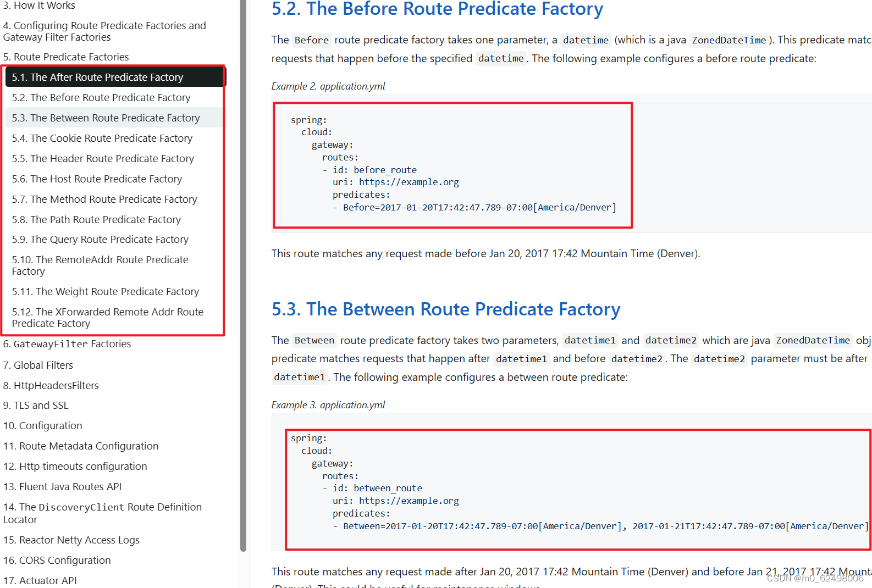Go to '5.2. The Before Route Predicate Factory' entry
Screen dimensions: 872x588
click(x=101, y=98)
